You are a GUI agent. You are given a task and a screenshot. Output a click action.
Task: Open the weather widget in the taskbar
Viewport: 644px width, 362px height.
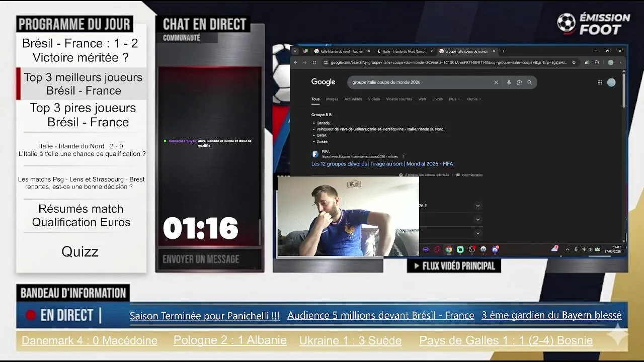click(x=554, y=249)
